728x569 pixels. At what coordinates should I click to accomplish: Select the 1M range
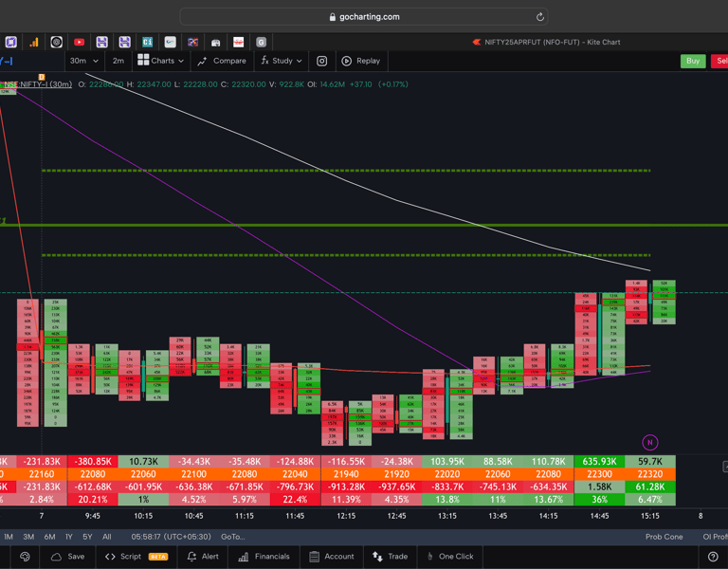coord(9,537)
